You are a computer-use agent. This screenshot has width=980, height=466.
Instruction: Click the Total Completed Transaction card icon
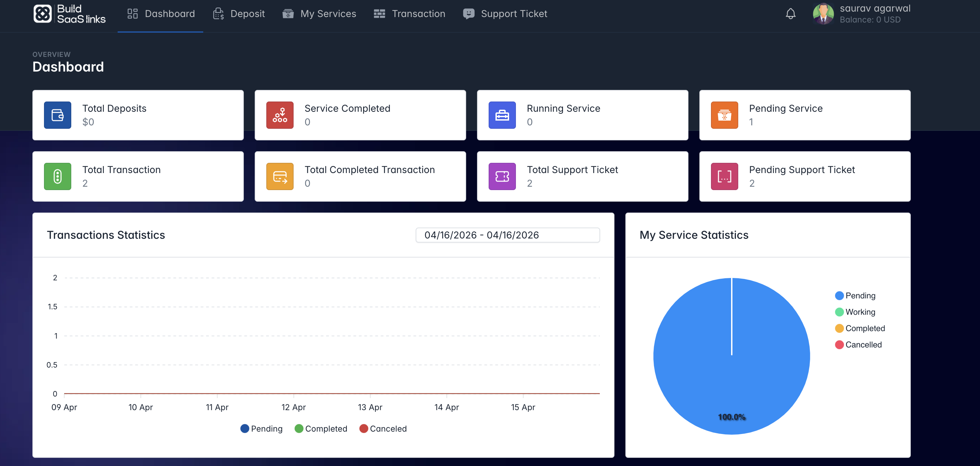(280, 176)
